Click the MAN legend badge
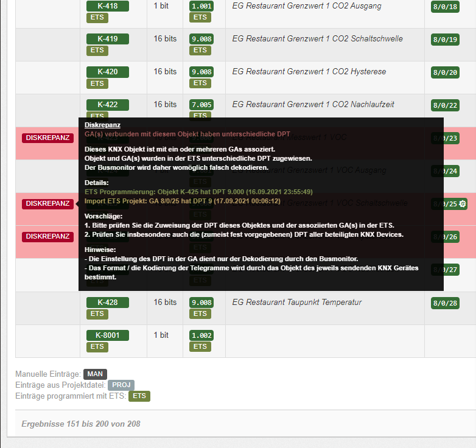Image resolution: width=476 pixels, height=448 pixels. [x=95, y=374]
